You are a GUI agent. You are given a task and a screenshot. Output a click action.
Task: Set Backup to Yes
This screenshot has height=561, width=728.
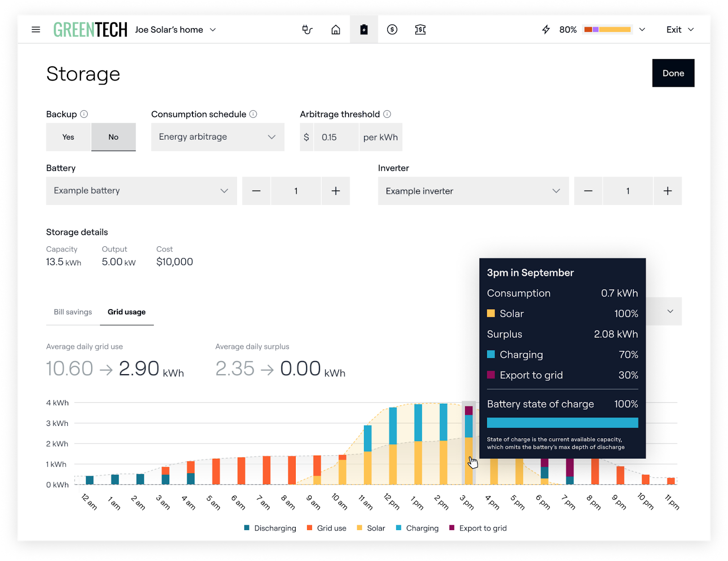[x=68, y=137]
